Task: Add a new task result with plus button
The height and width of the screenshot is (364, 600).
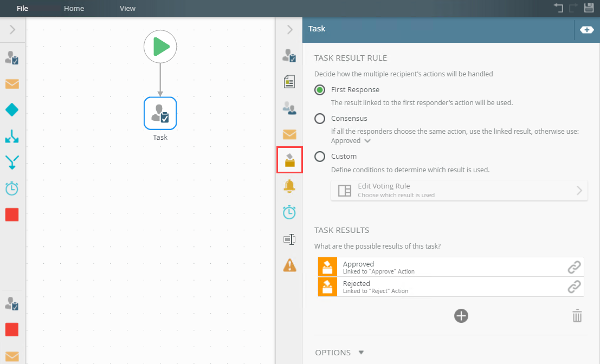Action: click(x=461, y=316)
